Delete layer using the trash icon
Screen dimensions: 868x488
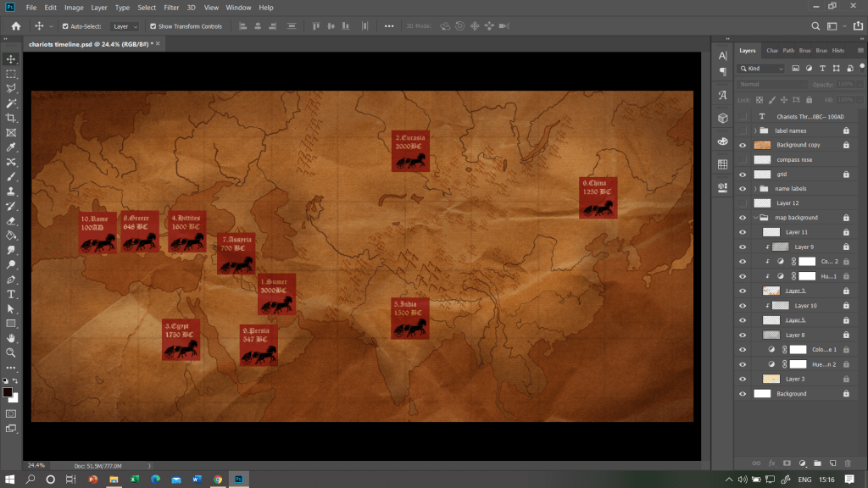[x=847, y=463]
